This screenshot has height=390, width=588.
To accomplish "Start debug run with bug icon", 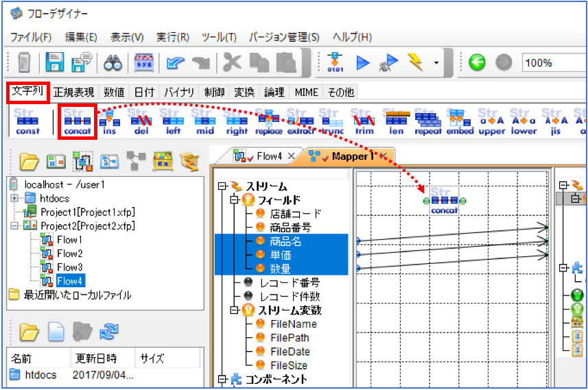I will pyautogui.click(x=388, y=62).
